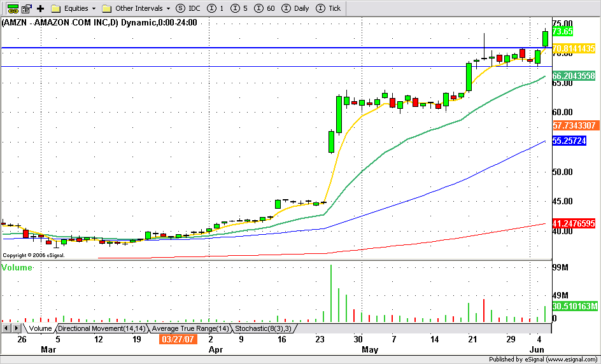Click the AMZN - AMAZON COM INC chart title
601x364 pixels.
click(99, 23)
